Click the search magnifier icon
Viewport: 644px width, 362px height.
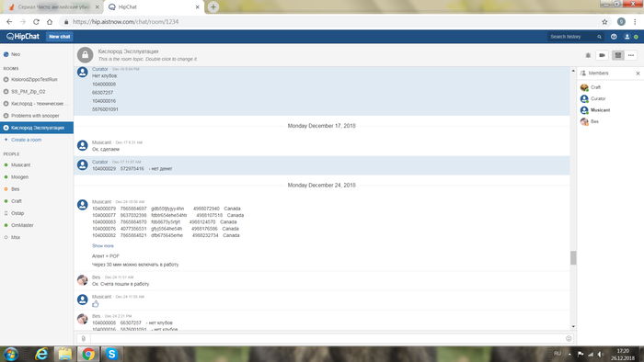coord(599,37)
